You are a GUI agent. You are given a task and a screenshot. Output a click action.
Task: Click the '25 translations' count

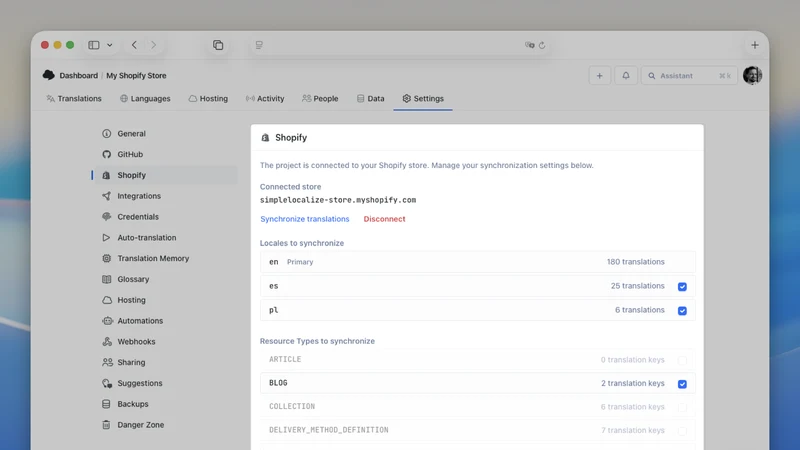click(x=637, y=286)
